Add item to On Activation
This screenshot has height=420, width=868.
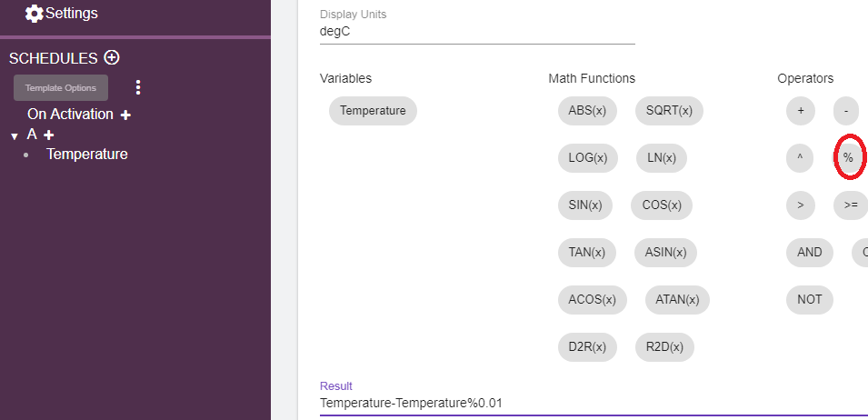click(x=125, y=115)
